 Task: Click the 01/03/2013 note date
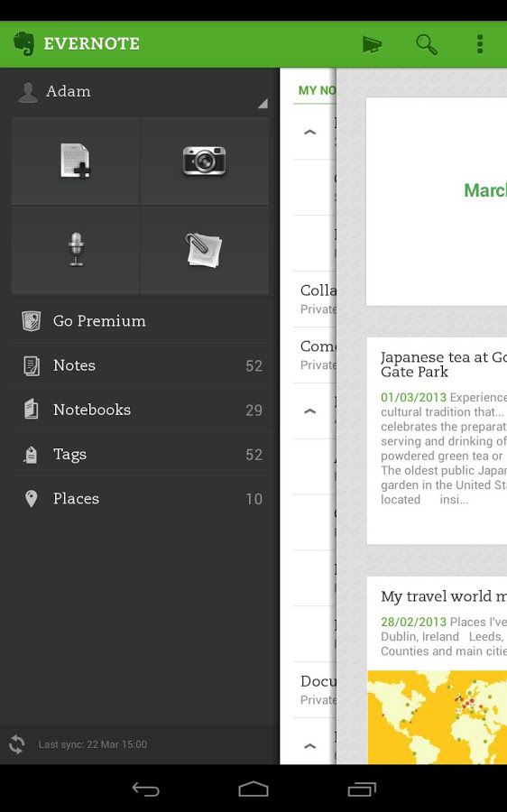click(413, 397)
